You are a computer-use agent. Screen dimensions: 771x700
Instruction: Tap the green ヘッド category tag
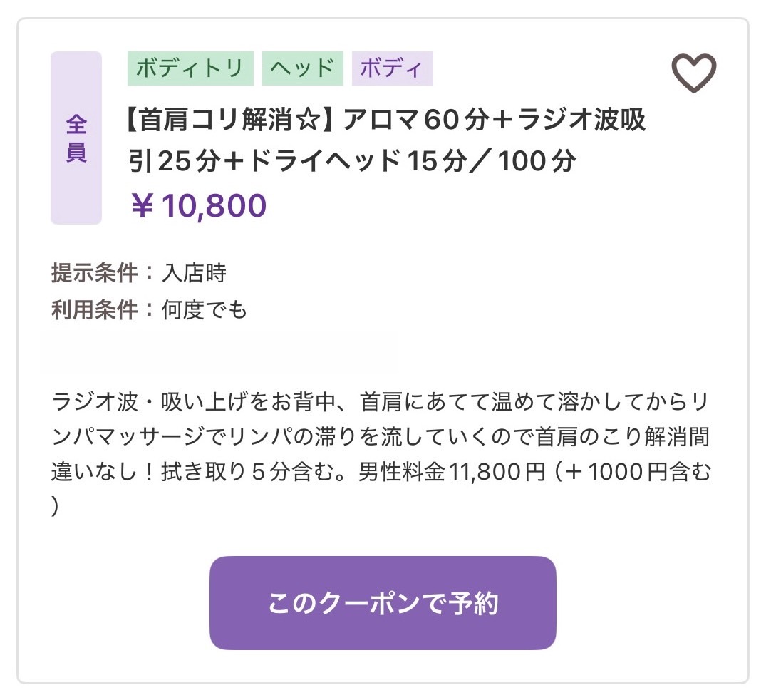[x=302, y=68]
